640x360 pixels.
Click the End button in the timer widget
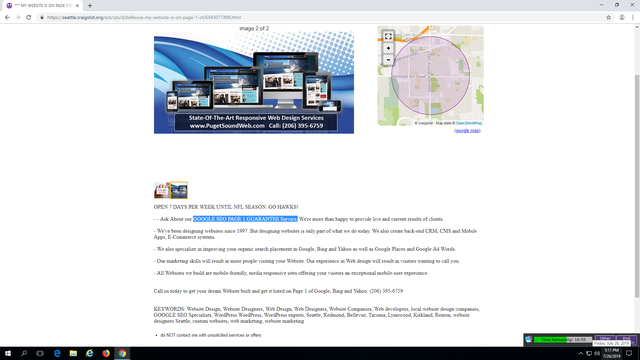point(626,338)
